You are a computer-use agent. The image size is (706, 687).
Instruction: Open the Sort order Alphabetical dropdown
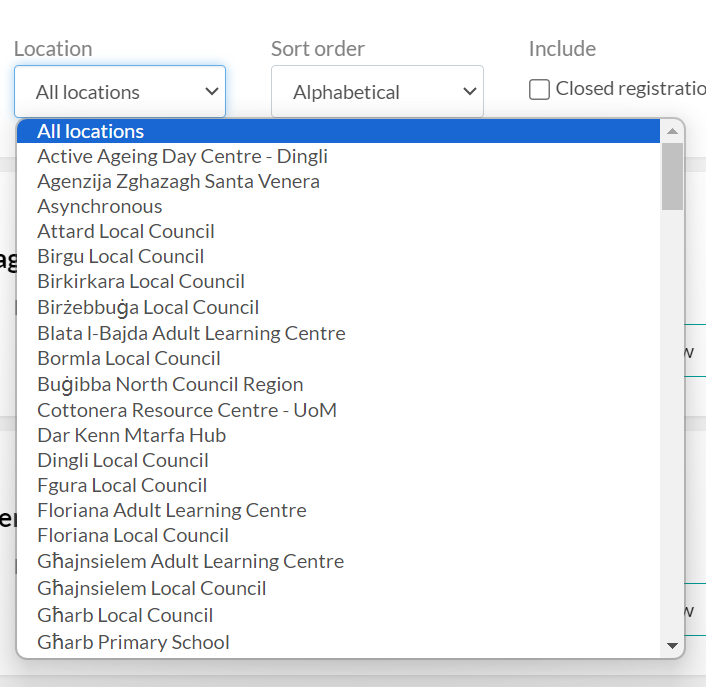(377, 92)
